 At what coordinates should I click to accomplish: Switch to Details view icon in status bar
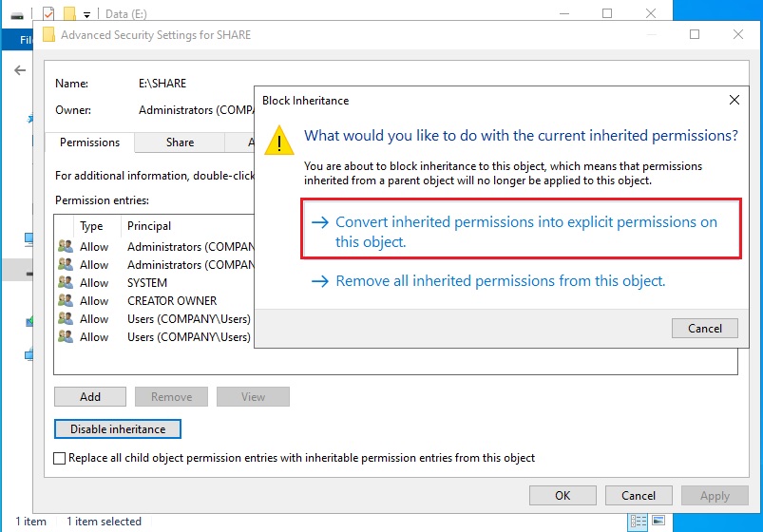click(637, 522)
